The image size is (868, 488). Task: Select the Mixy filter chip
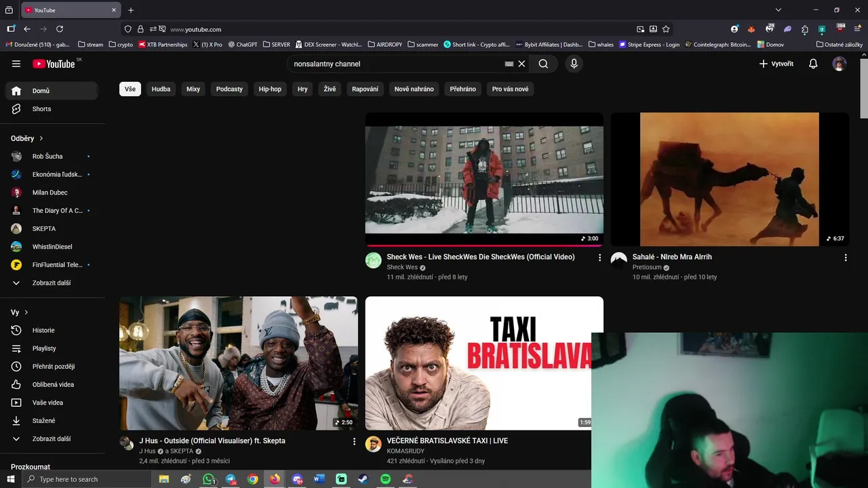(x=193, y=89)
